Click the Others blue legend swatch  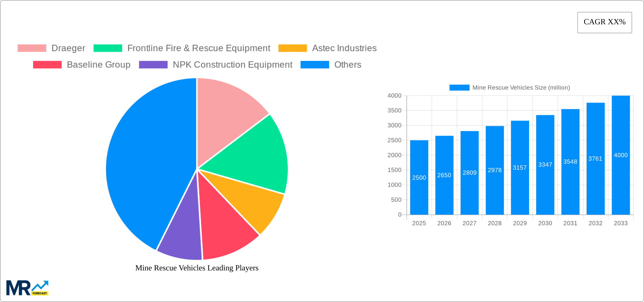(314, 65)
